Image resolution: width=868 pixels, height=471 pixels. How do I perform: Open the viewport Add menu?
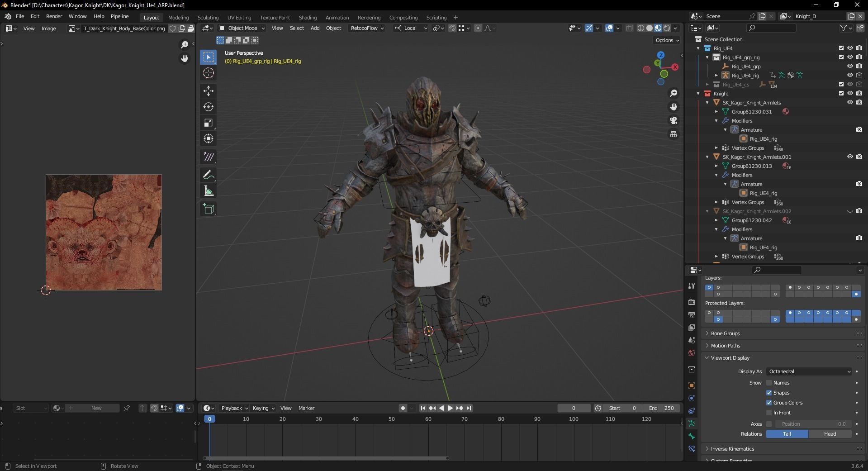tap(315, 28)
